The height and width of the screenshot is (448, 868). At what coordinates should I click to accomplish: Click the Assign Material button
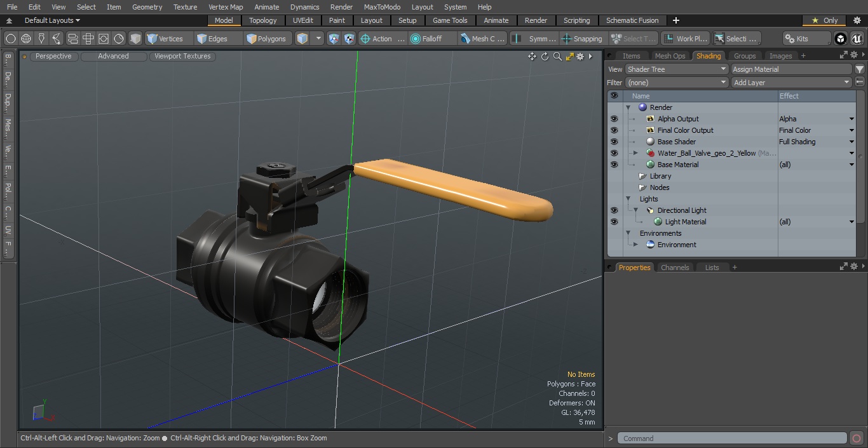tap(791, 69)
